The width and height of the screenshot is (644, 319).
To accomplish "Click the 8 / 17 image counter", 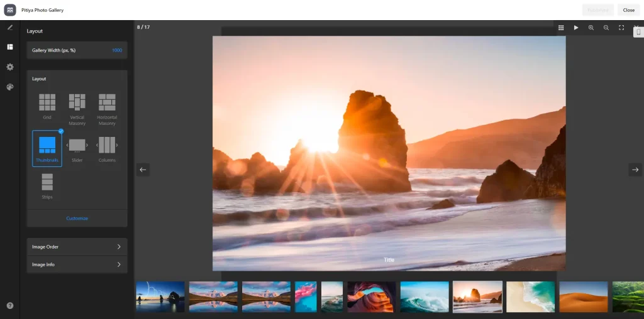I will 143,28.
